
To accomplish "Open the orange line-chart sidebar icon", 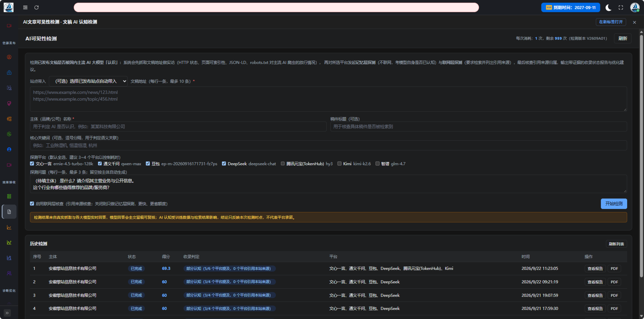I will [9, 227].
